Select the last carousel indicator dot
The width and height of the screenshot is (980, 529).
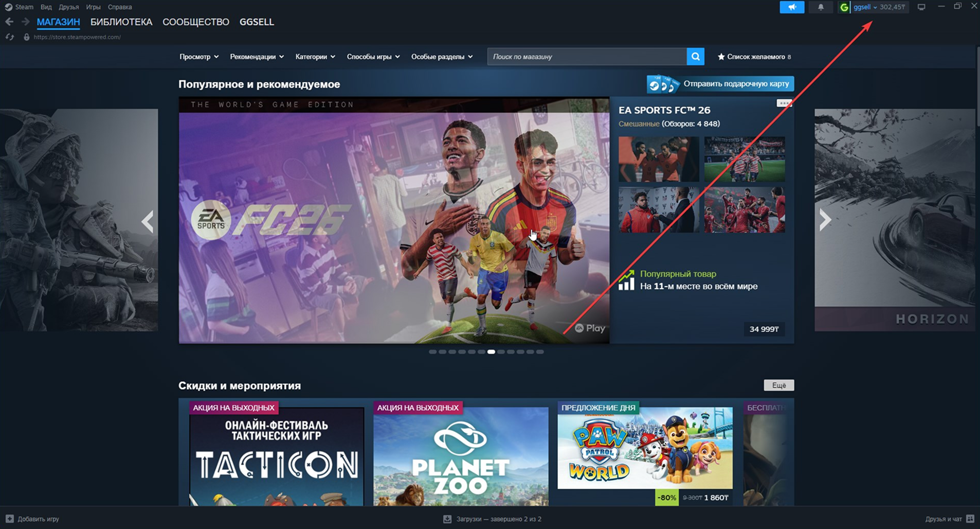click(x=540, y=352)
